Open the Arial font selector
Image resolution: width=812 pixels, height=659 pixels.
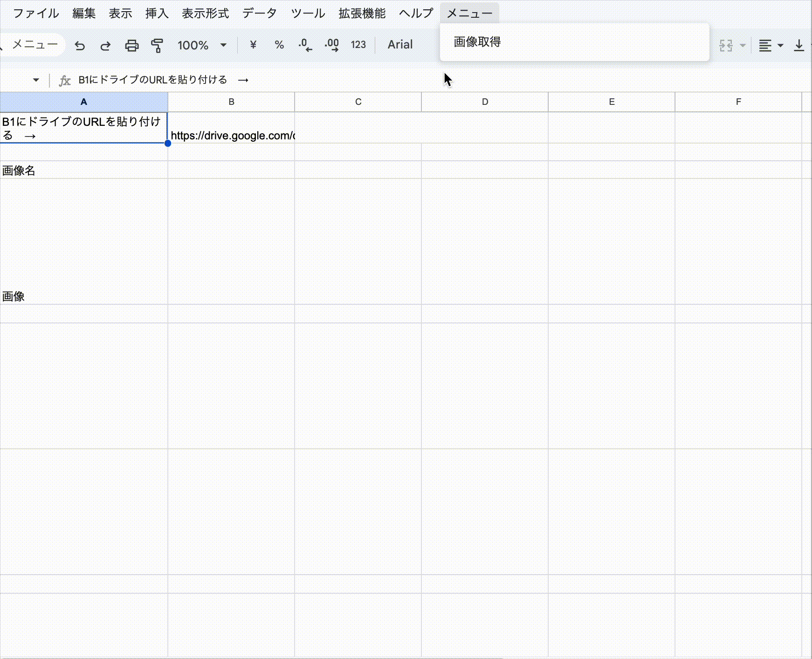pyautogui.click(x=400, y=45)
